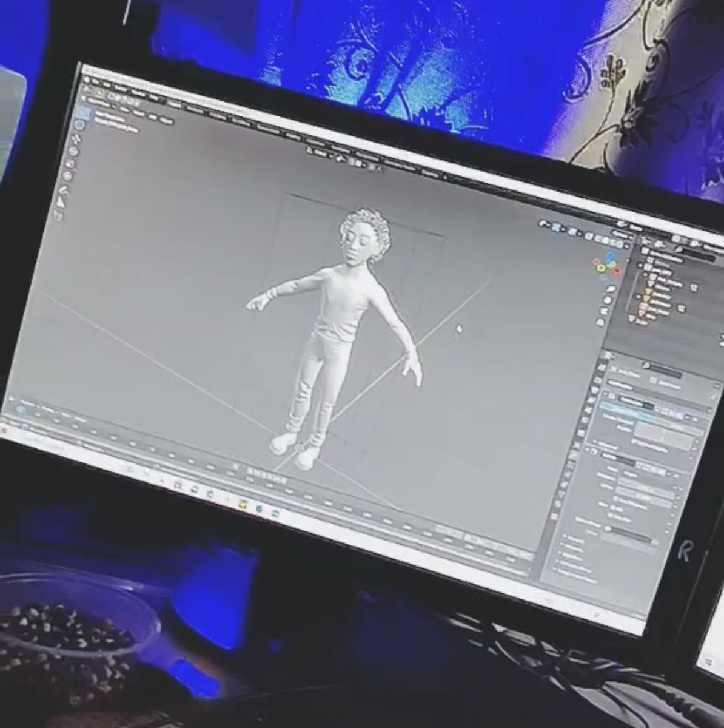Switch to the Layout workspace tab
The image size is (724, 728).
pos(175,104)
